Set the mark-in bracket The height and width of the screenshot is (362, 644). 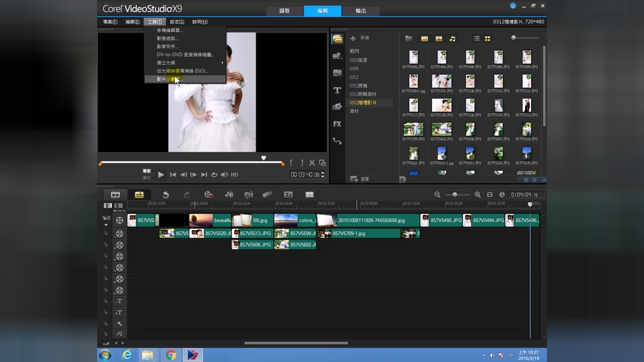click(x=291, y=163)
